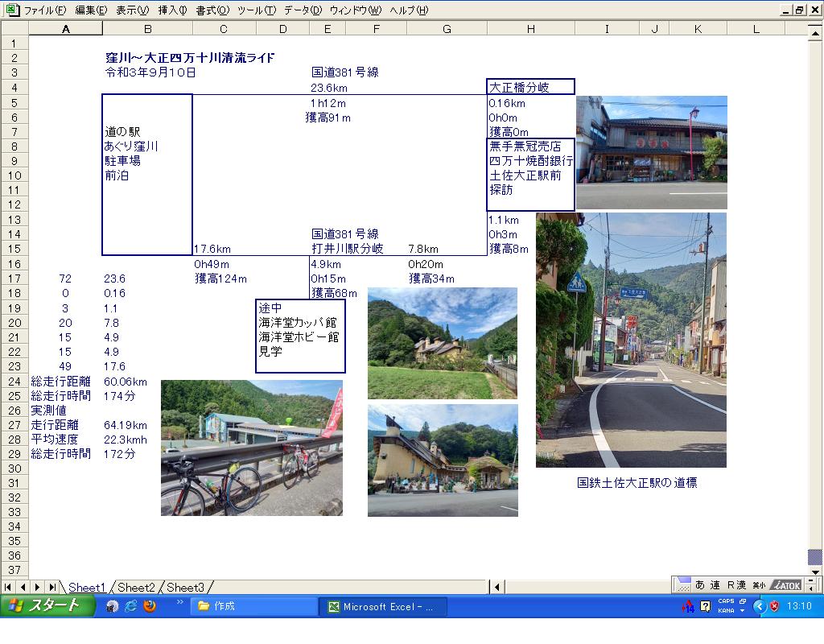Jump to last sheet with navigation arrow

[51, 588]
